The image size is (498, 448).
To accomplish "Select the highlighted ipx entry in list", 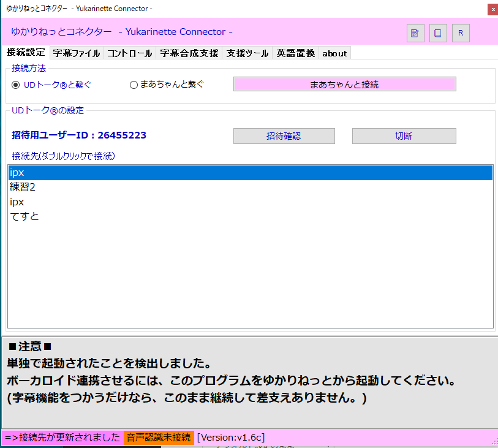I will [251, 173].
